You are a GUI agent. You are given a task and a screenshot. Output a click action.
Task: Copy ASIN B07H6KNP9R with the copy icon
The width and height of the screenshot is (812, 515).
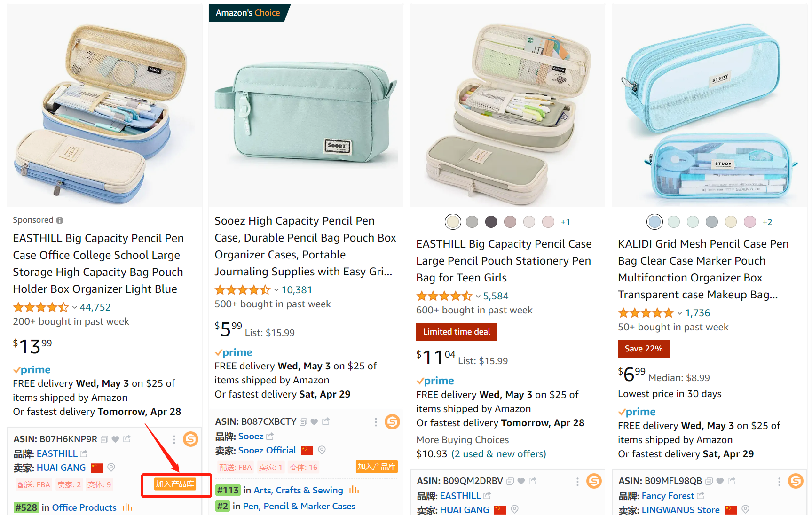[x=104, y=439]
